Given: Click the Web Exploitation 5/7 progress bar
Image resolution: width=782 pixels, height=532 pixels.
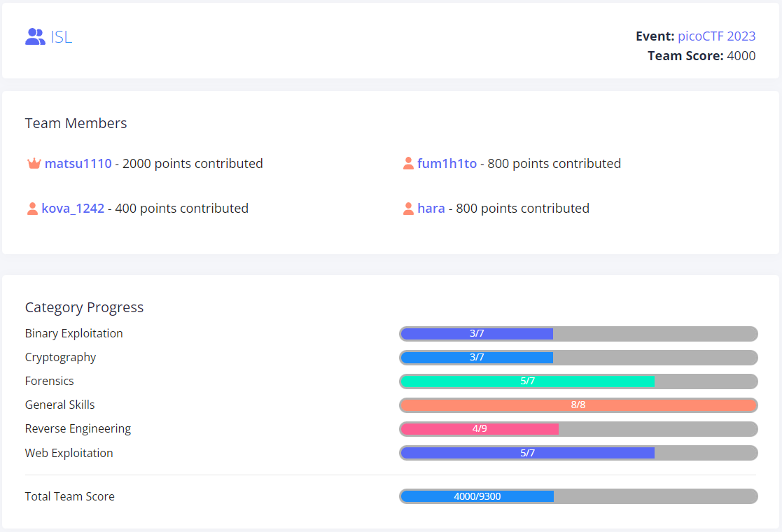Looking at the screenshot, I should click(578, 453).
